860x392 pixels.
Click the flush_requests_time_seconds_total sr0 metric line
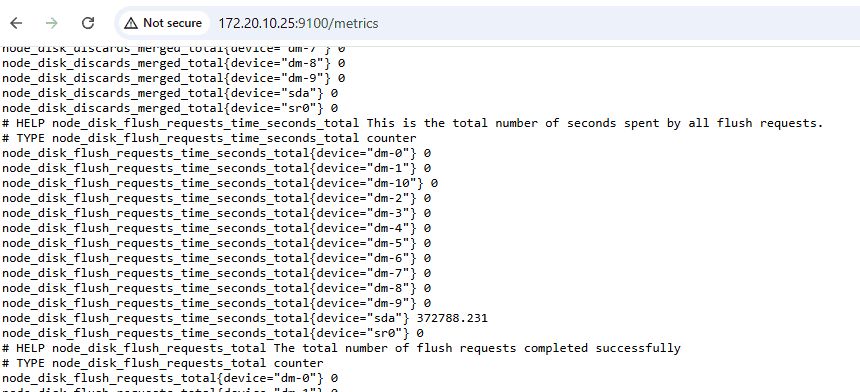[212, 333]
